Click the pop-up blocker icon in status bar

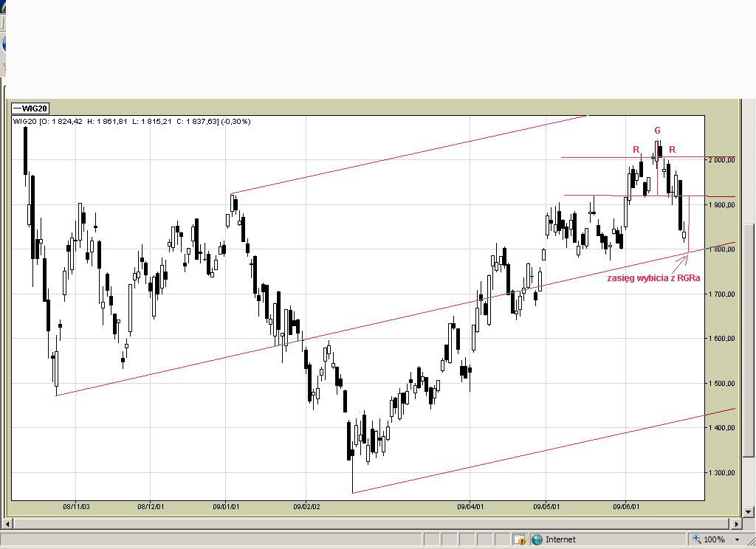(519, 539)
